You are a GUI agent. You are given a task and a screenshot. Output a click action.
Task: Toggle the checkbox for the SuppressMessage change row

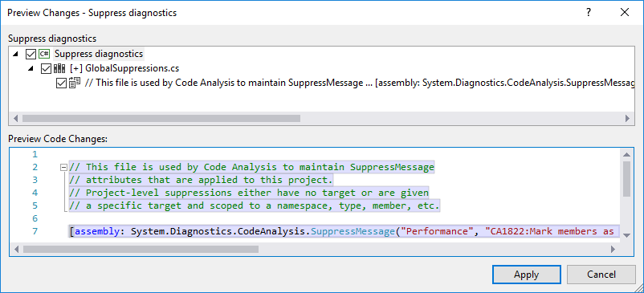click(x=61, y=83)
